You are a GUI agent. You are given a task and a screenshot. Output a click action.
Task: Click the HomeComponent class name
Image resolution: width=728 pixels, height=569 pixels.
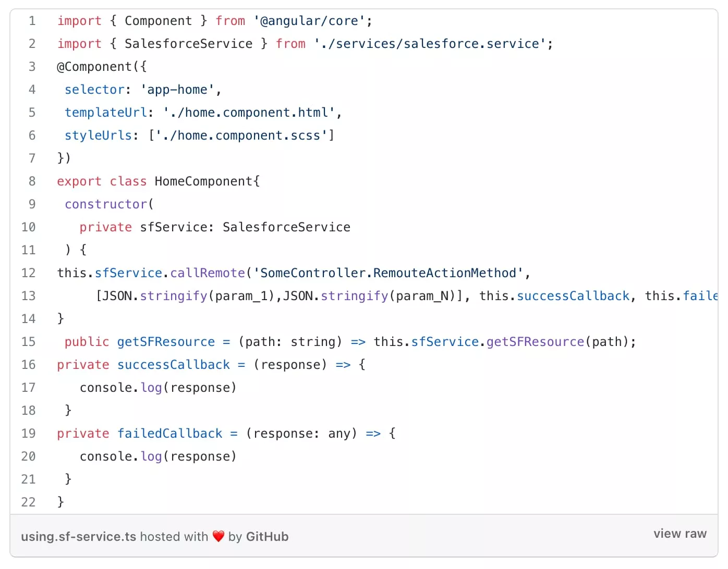tap(203, 181)
